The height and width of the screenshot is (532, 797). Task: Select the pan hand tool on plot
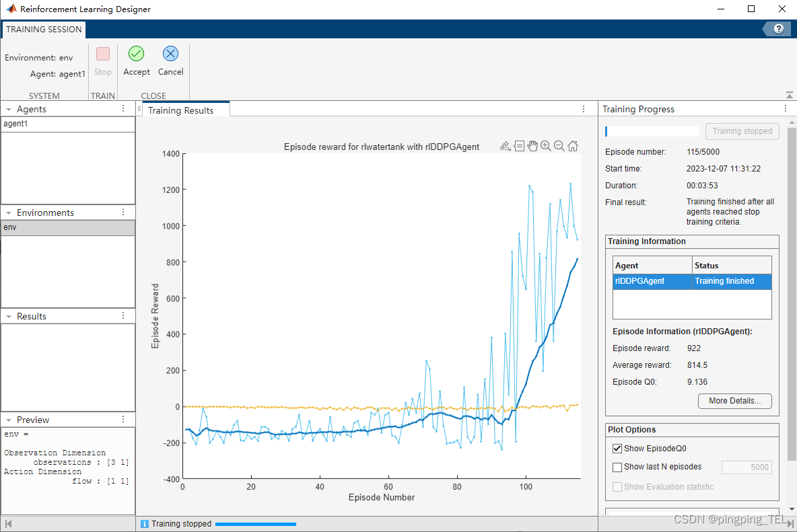click(x=532, y=146)
